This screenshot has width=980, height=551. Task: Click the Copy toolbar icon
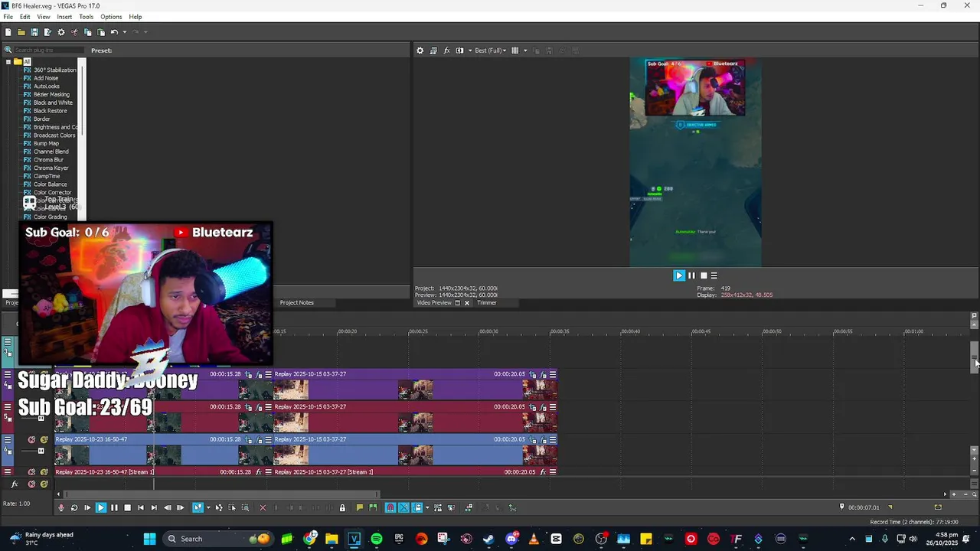(87, 32)
